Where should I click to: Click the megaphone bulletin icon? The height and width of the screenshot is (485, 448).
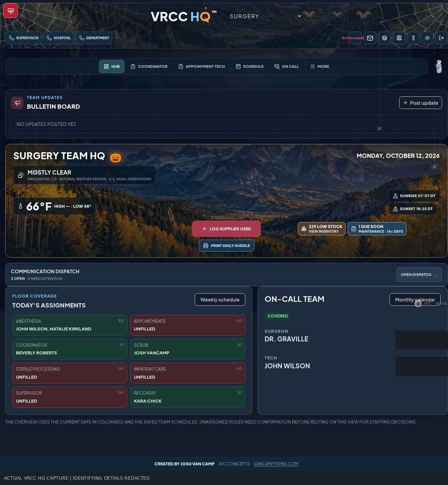click(17, 103)
